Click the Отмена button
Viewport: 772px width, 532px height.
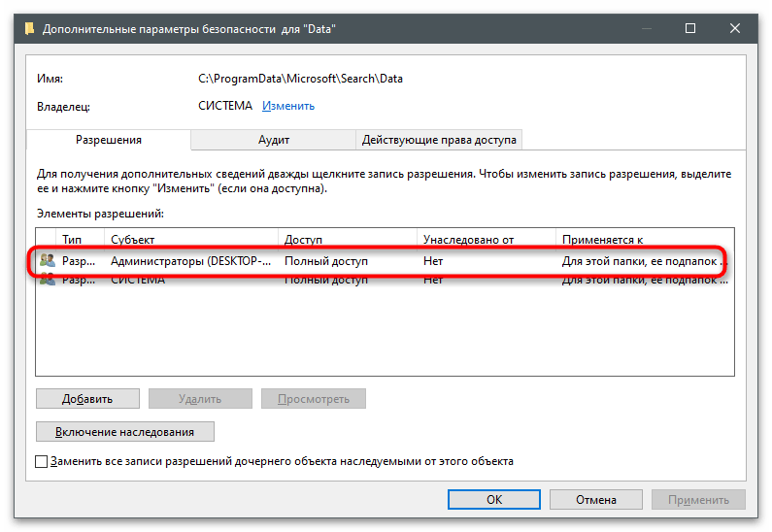tap(596, 500)
